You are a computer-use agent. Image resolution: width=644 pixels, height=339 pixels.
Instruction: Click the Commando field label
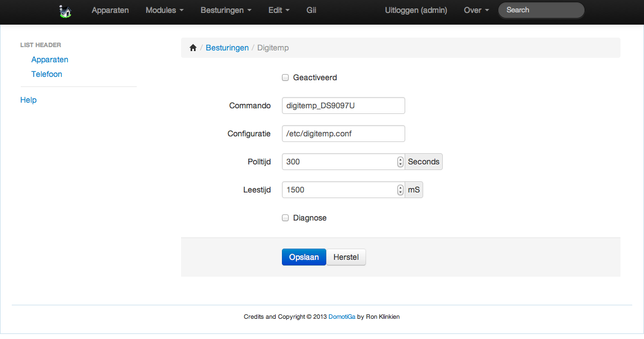pyautogui.click(x=250, y=106)
